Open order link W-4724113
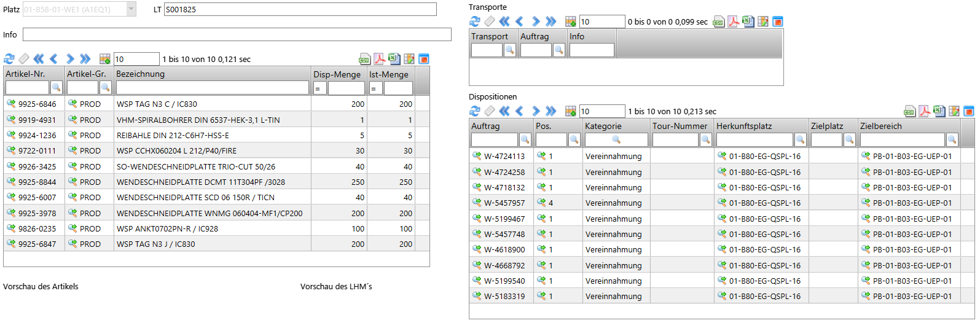Viewport: 980px width, 323px height. [x=504, y=157]
